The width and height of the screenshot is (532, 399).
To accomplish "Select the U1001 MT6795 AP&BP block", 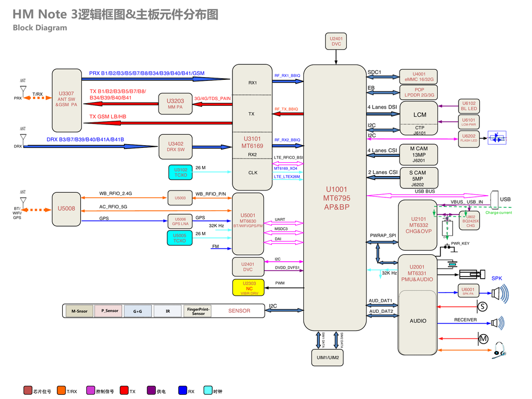I will point(335,198).
